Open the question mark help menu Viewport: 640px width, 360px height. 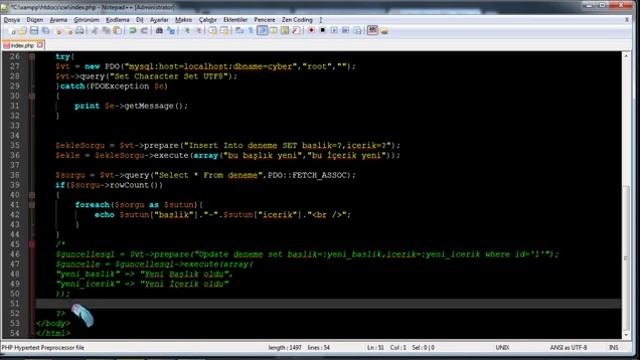(x=321, y=20)
